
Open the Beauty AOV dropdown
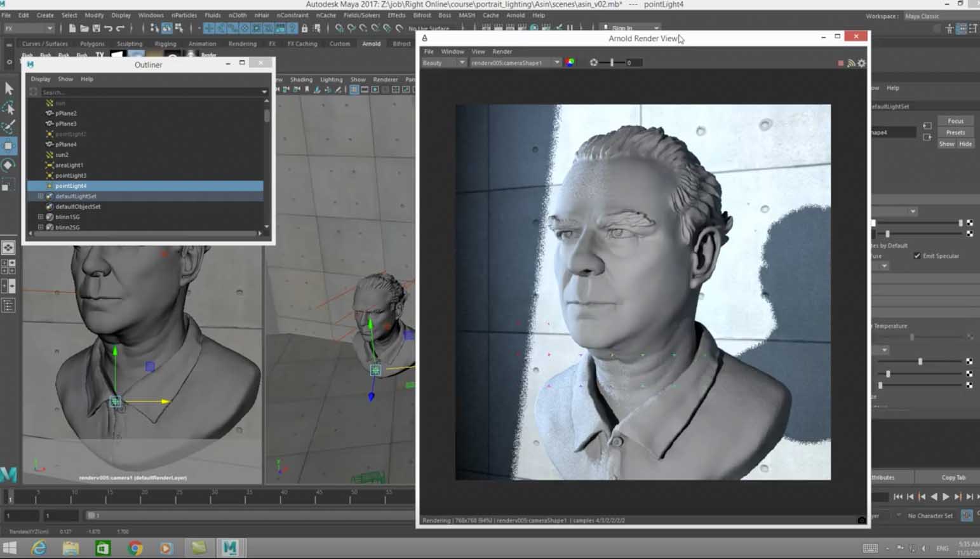(444, 63)
